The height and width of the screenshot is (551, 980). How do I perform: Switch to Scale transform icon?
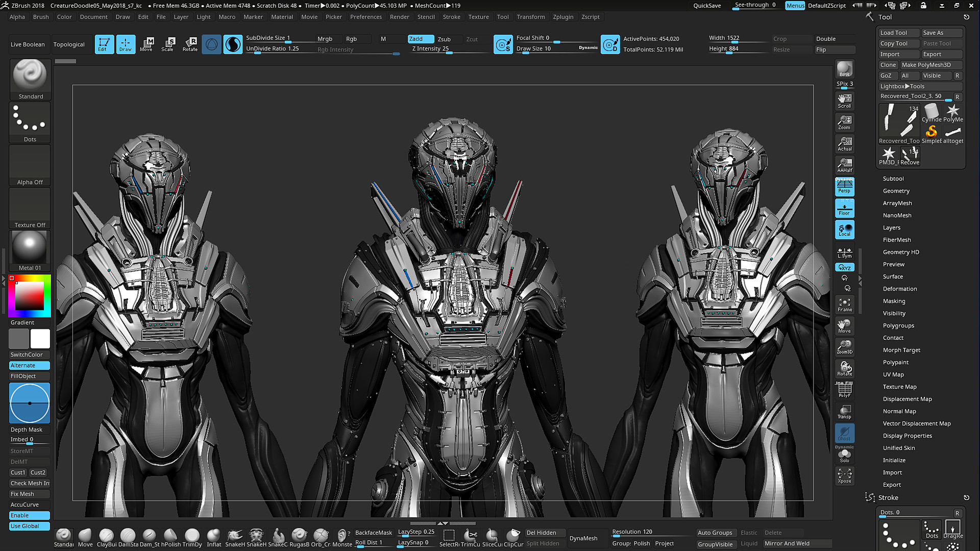click(168, 44)
